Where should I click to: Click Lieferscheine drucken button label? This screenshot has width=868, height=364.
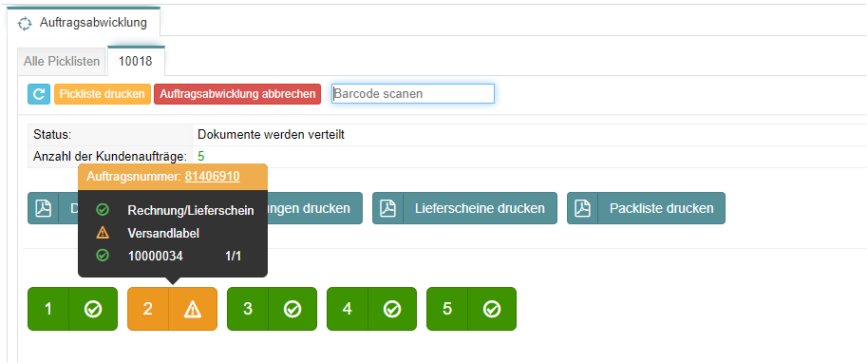pyautogui.click(x=480, y=208)
